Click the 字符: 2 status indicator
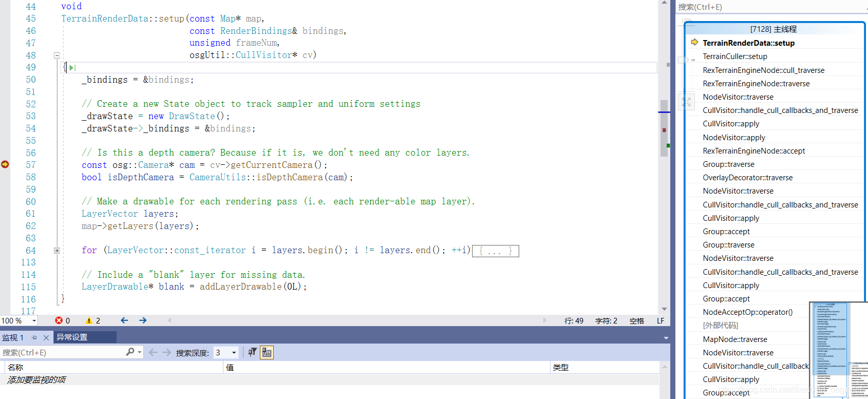Screen dimensions: 868x399 [x=606, y=320]
